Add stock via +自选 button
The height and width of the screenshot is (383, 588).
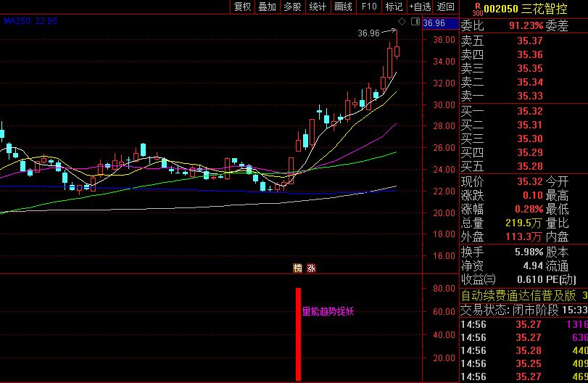(x=420, y=7)
